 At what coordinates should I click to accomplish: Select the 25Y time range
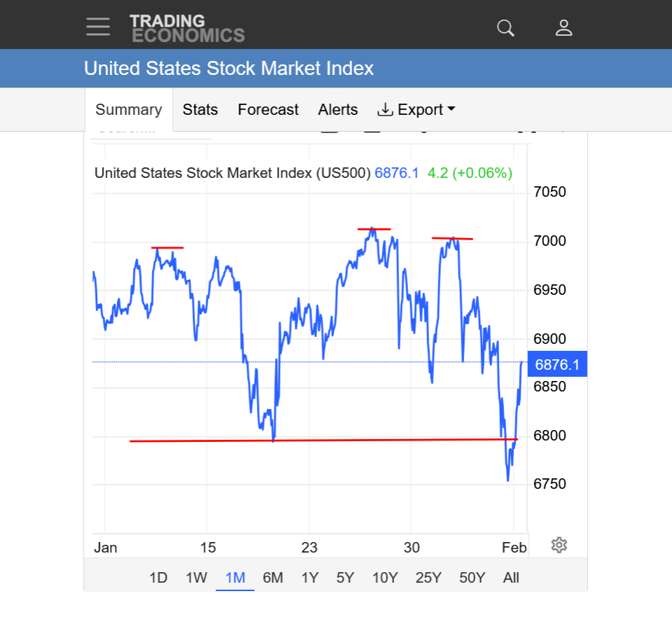pyautogui.click(x=428, y=578)
